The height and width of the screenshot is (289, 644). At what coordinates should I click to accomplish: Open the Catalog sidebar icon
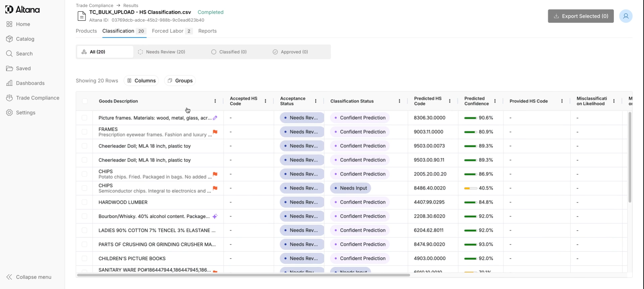pos(9,39)
